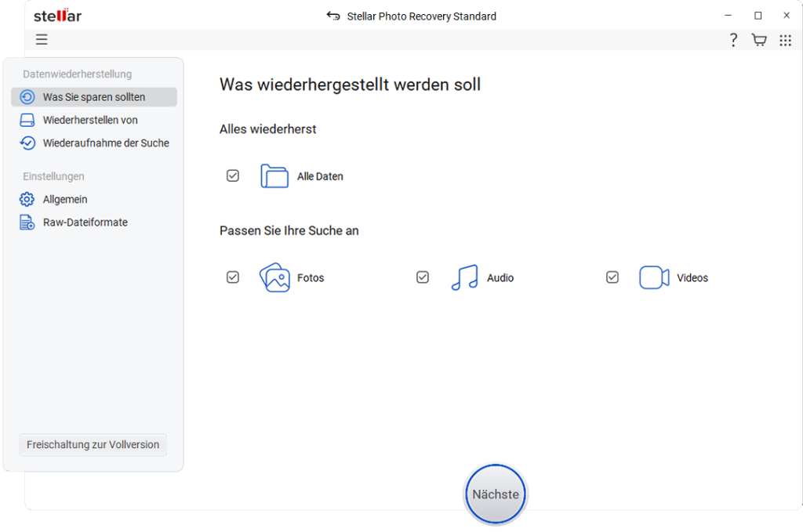Untick the Videos checkbox
Screen dimensions: 803x532
tap(612, 277)
